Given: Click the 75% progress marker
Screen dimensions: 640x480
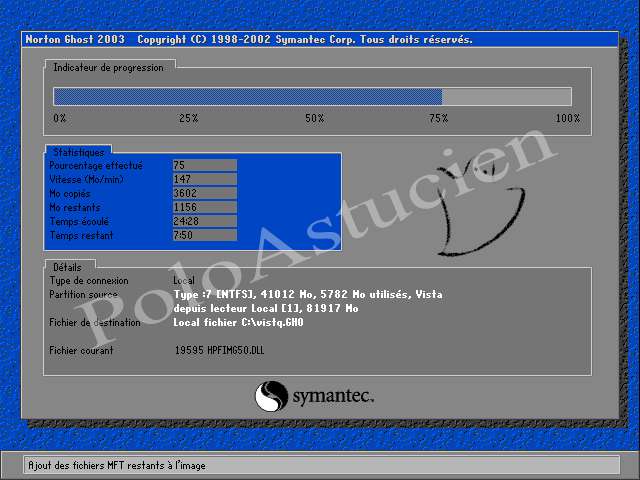Looking at the screenshot, I should [x=439, y=118].
